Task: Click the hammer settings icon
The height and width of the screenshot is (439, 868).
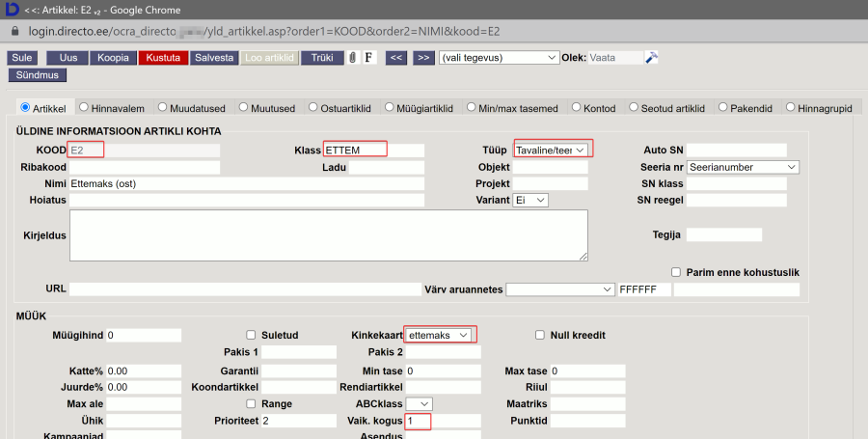Action: click(652, 57)
